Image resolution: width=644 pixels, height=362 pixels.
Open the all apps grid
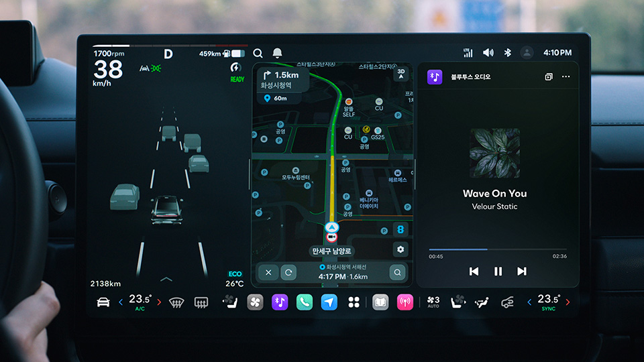(x=354, y=302)
